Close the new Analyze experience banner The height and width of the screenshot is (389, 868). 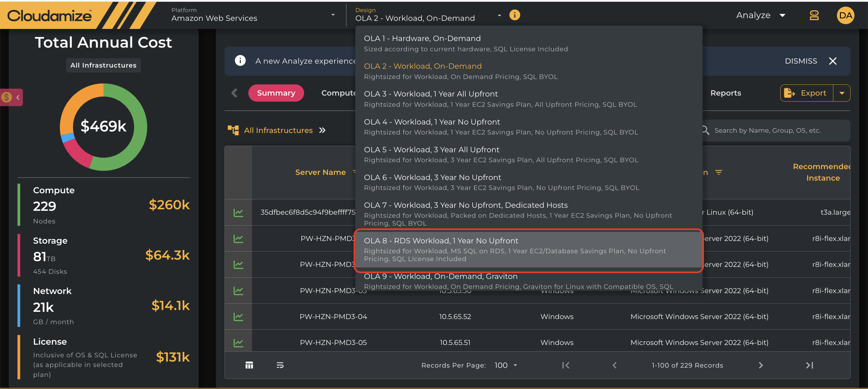point(833,61)
